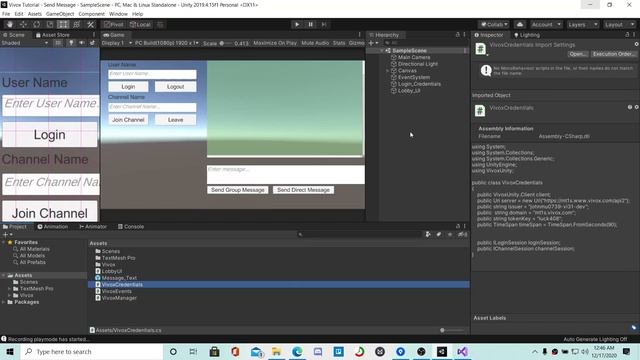
Task: Toggle hidden packages visibility icon in Project
Action: click(x=462, y=234)
